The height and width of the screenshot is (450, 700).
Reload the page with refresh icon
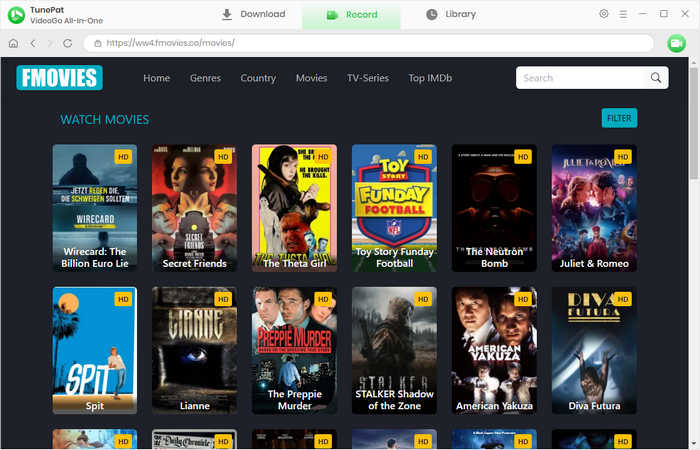(67, 43)
